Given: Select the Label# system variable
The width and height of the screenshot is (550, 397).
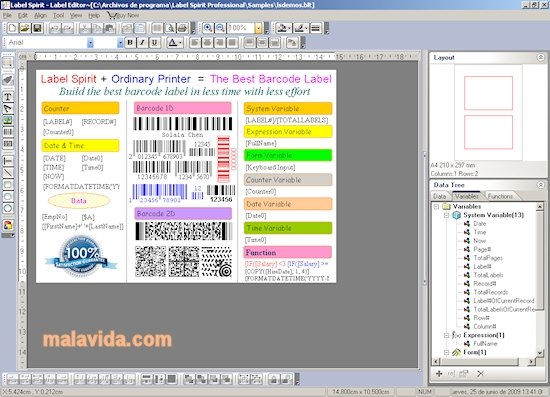Looking at the screenshot, I should 482,267.
